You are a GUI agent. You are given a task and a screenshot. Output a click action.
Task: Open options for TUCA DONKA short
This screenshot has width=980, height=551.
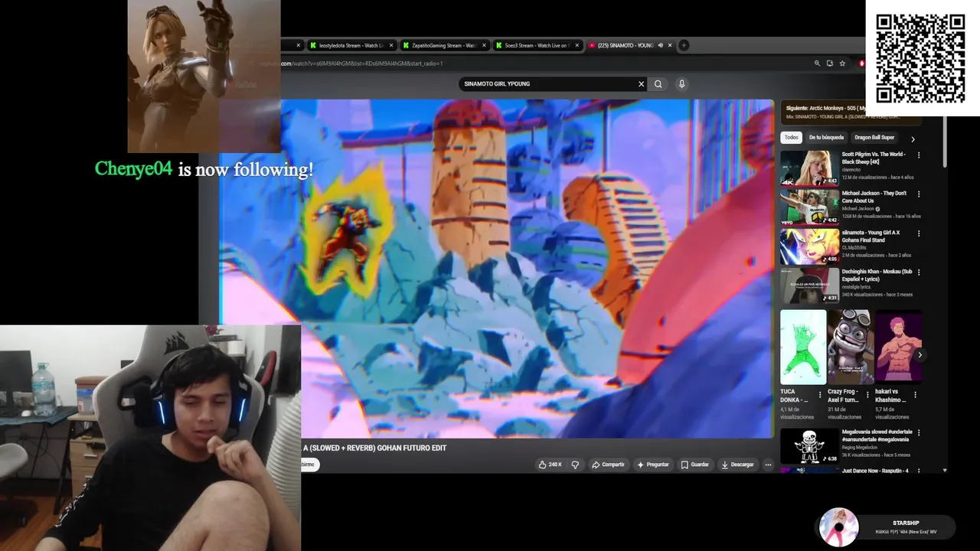pos(820,395)
